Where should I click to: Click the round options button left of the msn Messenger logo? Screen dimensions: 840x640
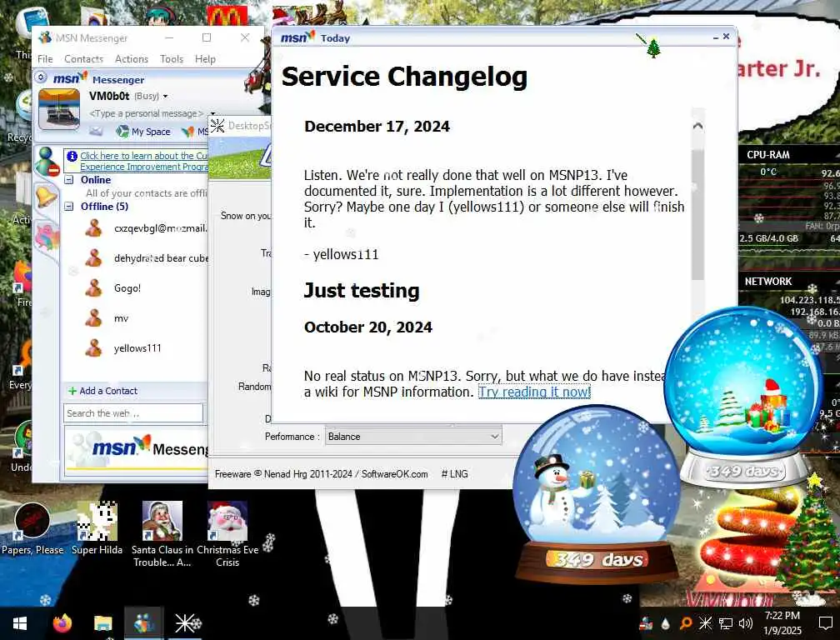41,77
